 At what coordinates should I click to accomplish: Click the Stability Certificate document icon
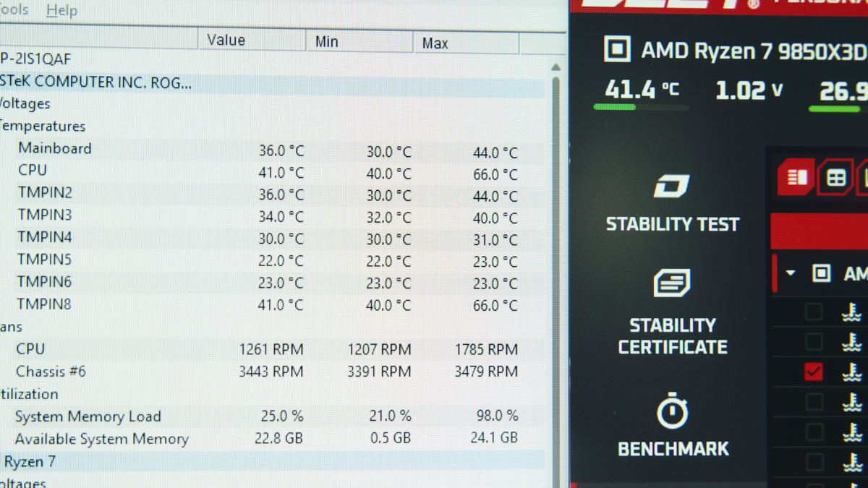tap(672, 283)
